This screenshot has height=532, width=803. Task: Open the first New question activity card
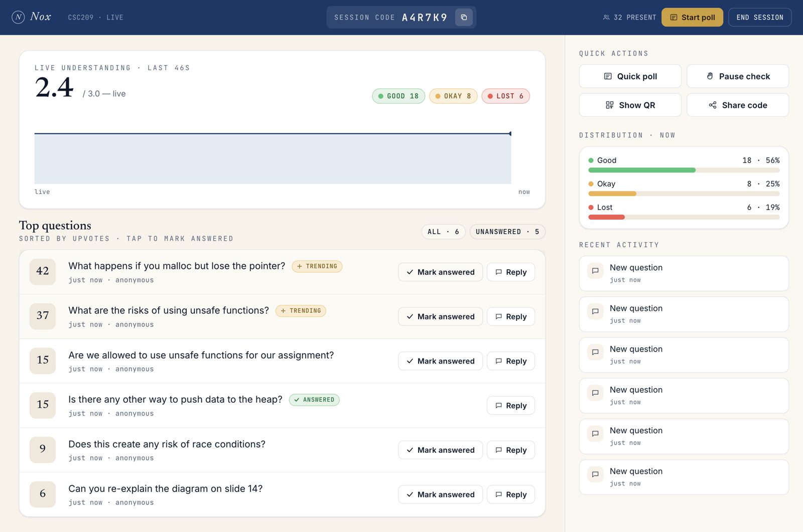tap(684, 273)
